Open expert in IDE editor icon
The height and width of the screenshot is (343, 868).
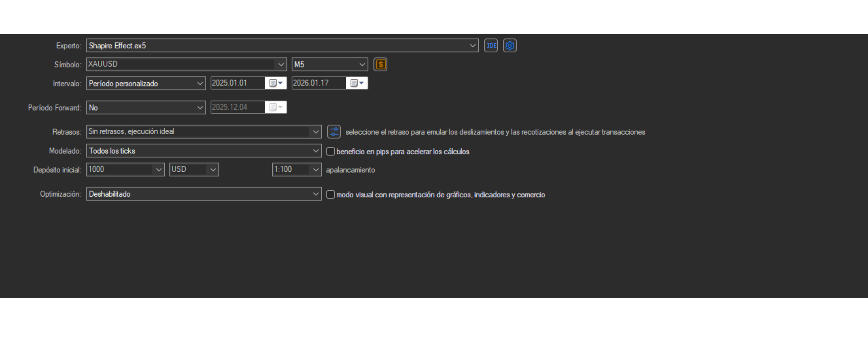[491, 46]
